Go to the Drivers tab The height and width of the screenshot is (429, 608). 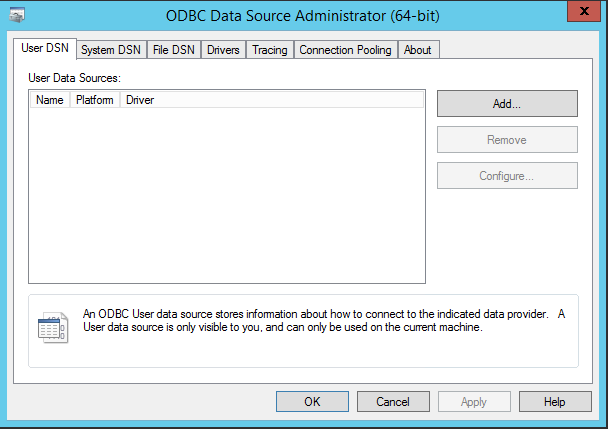pos(223,50)
